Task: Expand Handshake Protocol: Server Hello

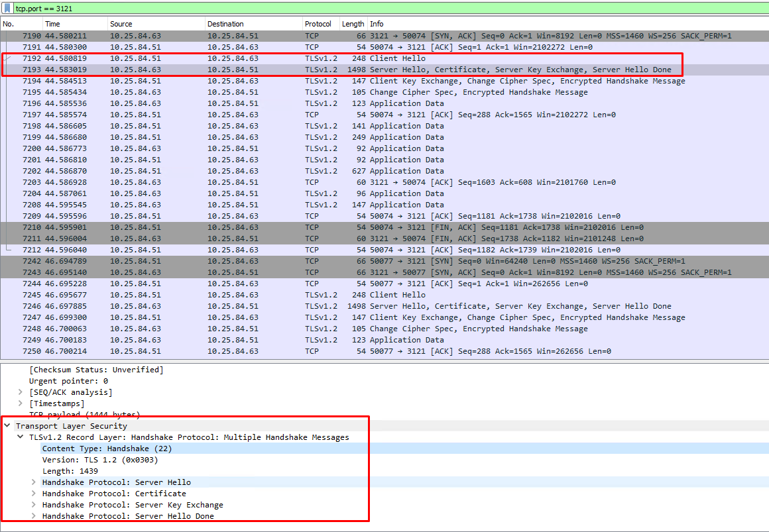Action: 34,482
